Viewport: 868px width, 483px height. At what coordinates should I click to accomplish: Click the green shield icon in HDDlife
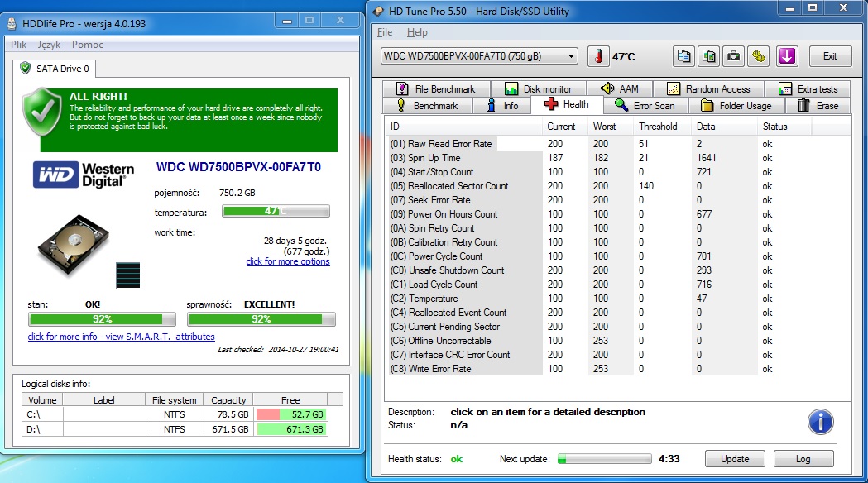tap(41, 112)
